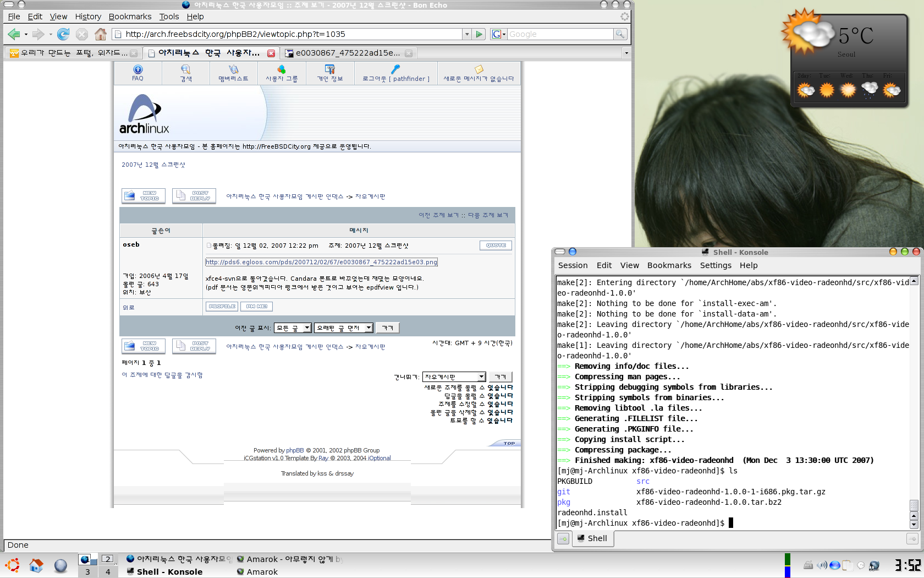Open the search engine selector dropdown

pos(498,34)
